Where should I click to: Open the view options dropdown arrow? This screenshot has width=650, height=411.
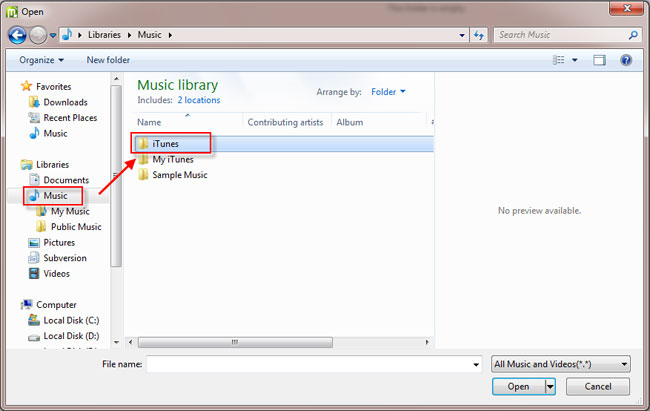tap(575, 60)
